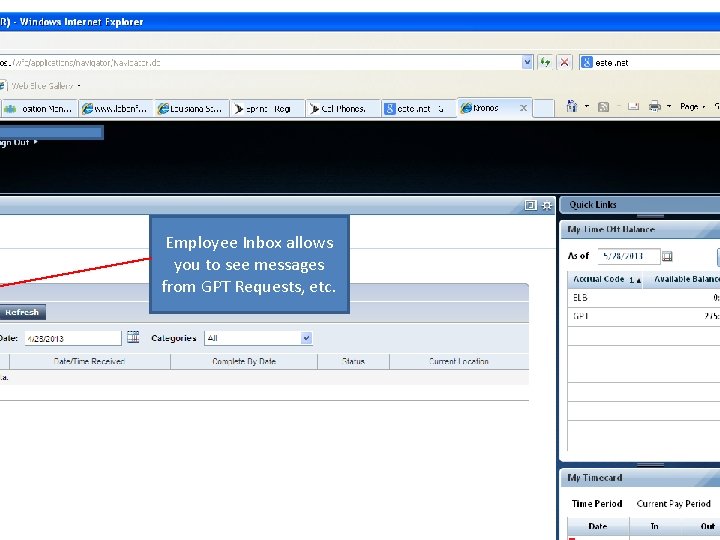Viewport: 720px width, 540px height.
Task: Sort by Complete By Date column header
Action: click(244, 361)
